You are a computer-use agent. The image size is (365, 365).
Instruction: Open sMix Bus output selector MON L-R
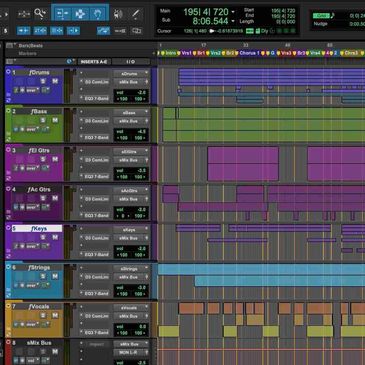pyautogui.click(x=131, y=352)
